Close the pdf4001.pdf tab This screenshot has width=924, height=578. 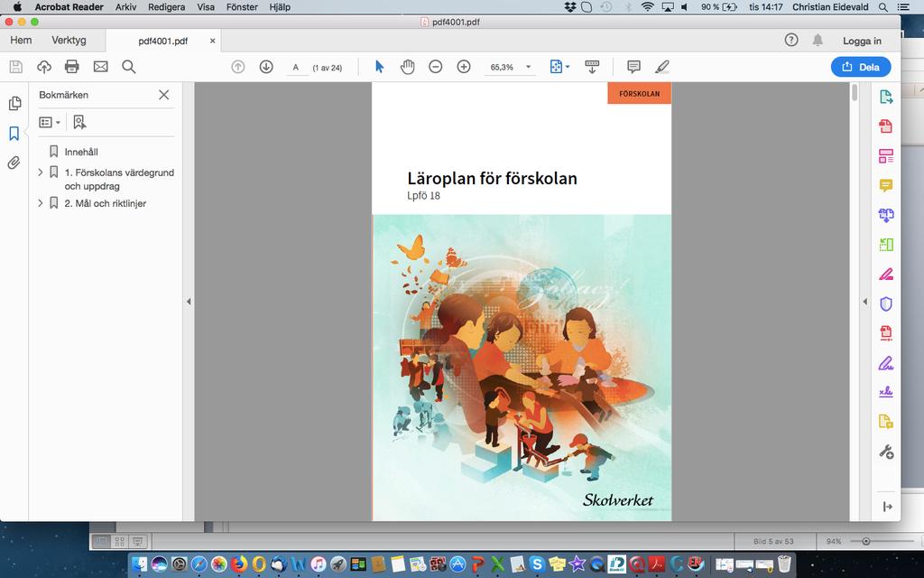(213, 41)
